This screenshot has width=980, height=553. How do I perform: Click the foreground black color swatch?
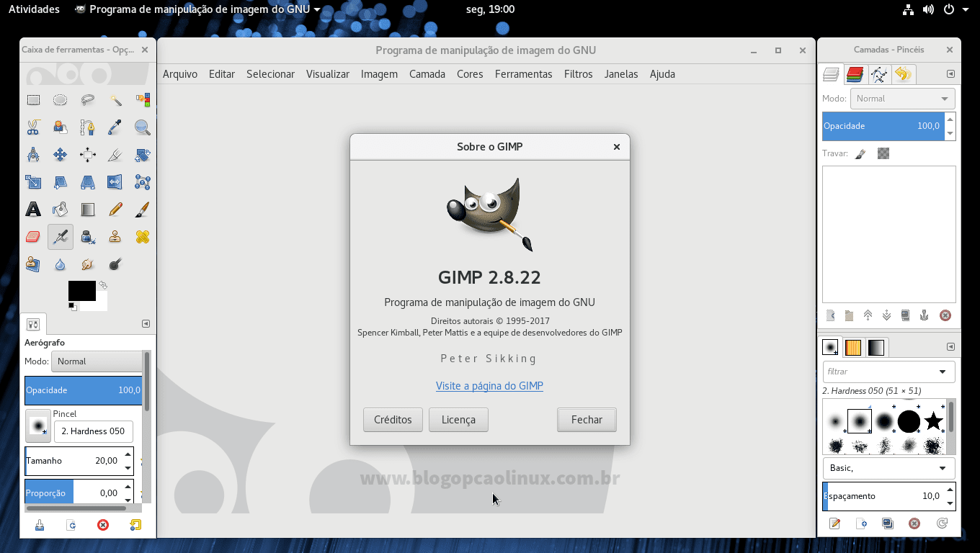point(81,291)
